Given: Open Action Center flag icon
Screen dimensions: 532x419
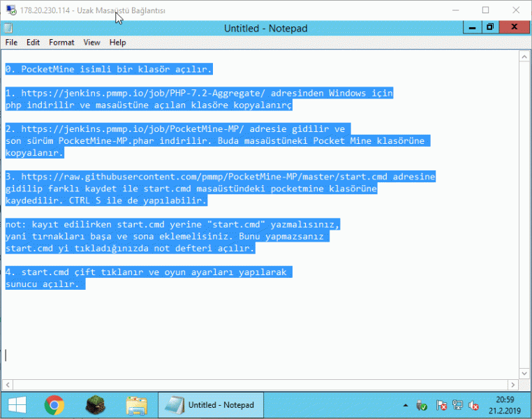Looking at the screenshot, I should [x=441, y=405].
